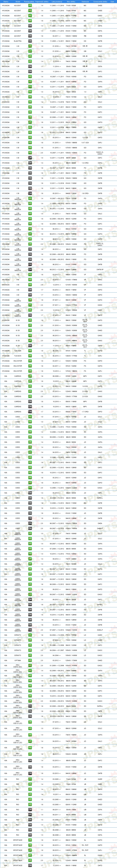Click petrol icon in Tucson 97kW/132KM row

point(30,351)
